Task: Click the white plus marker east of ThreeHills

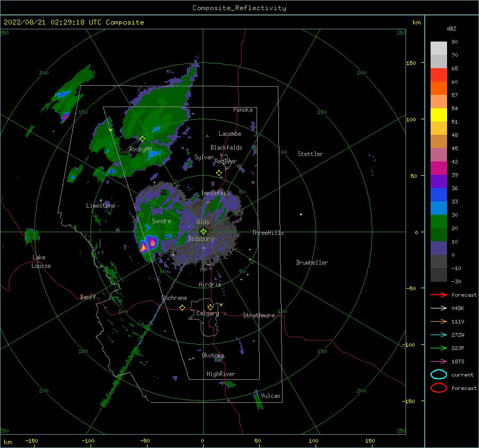Action: 301,214
